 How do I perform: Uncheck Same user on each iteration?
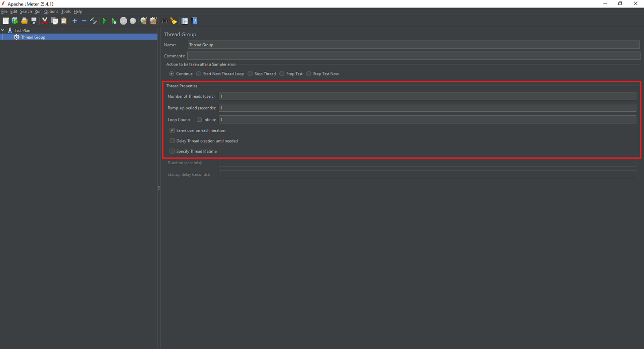coord(172,130)
